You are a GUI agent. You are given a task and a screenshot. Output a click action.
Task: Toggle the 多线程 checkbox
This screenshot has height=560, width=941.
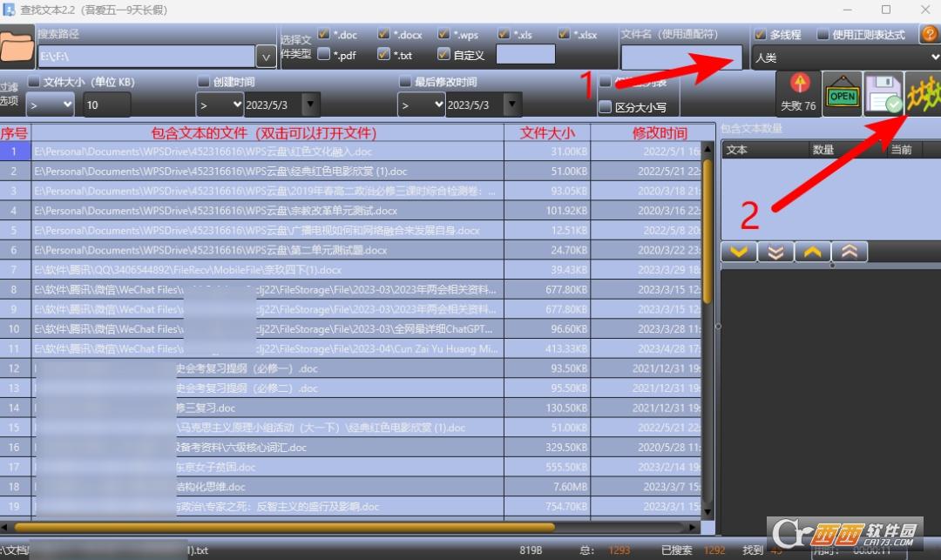(760, 35)
